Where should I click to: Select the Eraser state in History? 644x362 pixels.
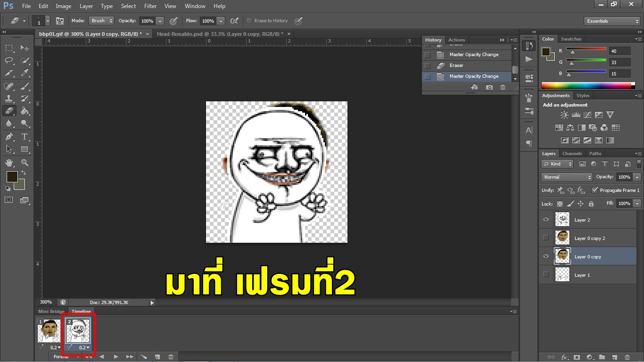[x=467, y=66]
